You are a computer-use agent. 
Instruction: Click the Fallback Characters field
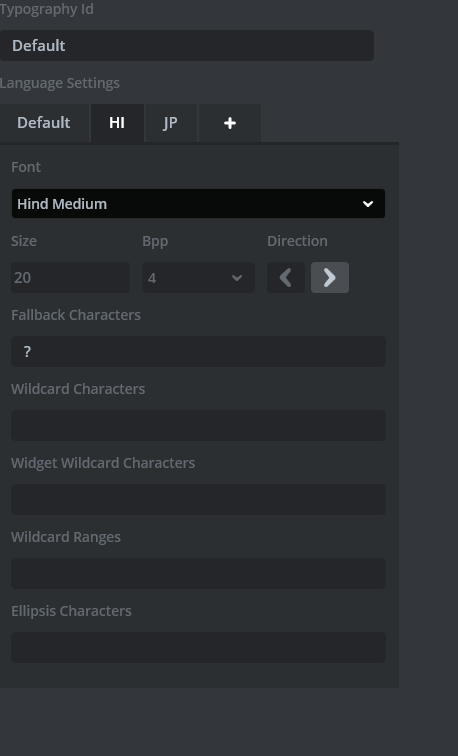198,351
